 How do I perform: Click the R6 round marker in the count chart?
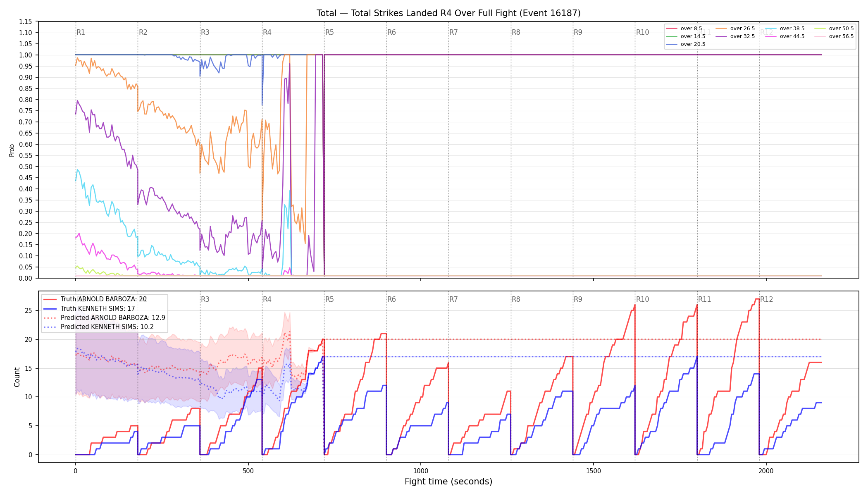click(391, 299)
